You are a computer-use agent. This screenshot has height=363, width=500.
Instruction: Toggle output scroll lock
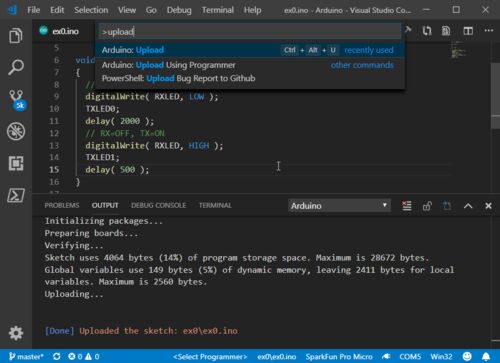427,206
